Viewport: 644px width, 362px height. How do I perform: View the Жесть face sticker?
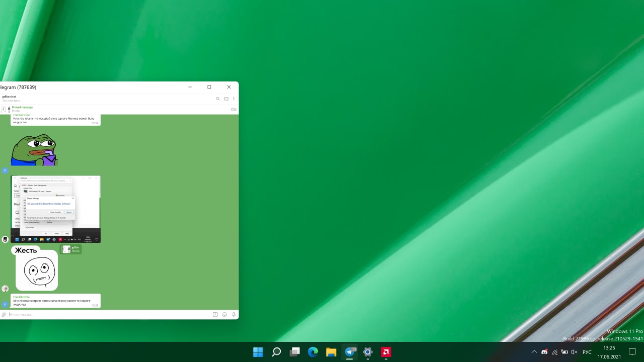point(34,268)
